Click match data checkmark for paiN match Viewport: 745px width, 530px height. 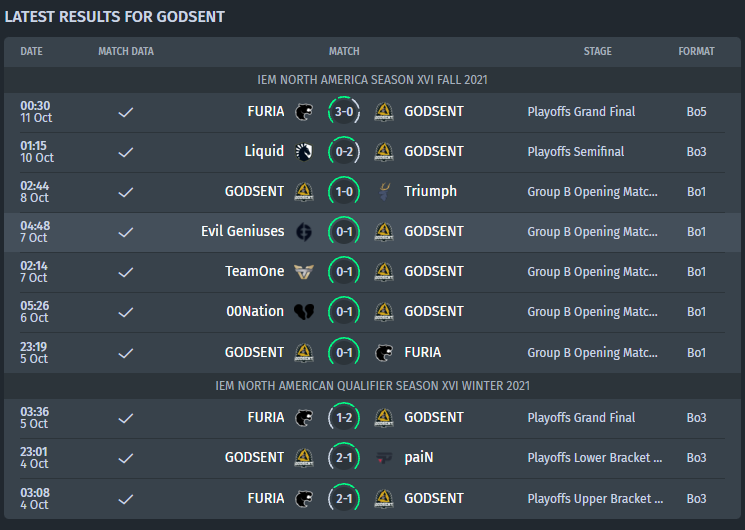(126, 459)
